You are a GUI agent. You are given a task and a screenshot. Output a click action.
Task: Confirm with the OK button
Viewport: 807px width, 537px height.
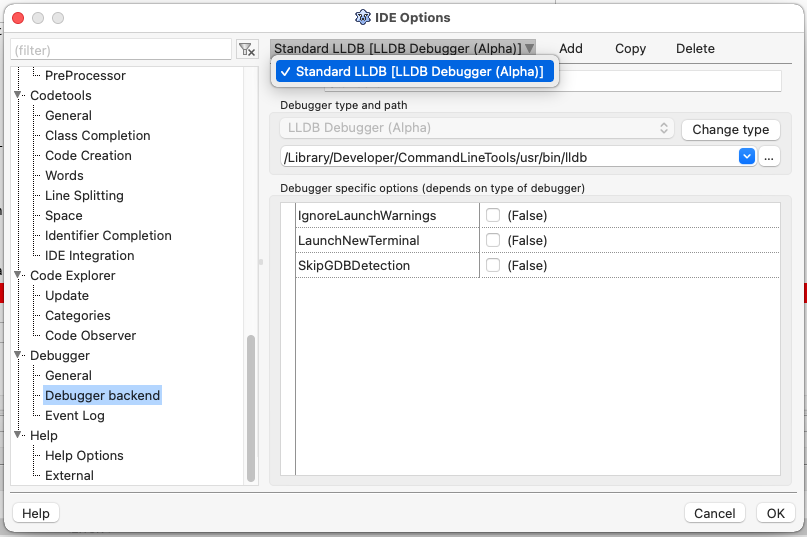click(x=776, y=513)
